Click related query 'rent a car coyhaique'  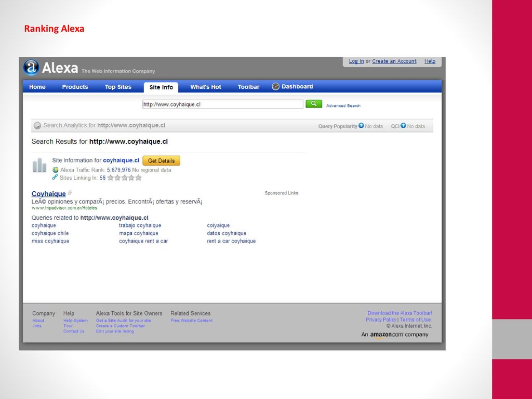[231, 241]
